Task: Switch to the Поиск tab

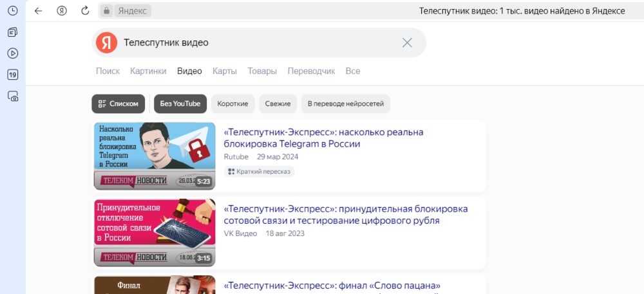Action: [x=108, y=71]
